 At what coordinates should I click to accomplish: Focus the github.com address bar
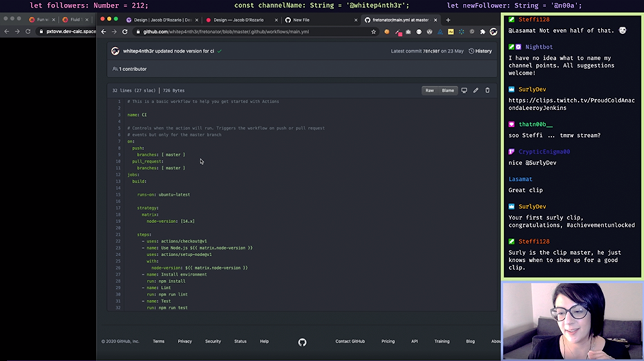click(254, 32)
